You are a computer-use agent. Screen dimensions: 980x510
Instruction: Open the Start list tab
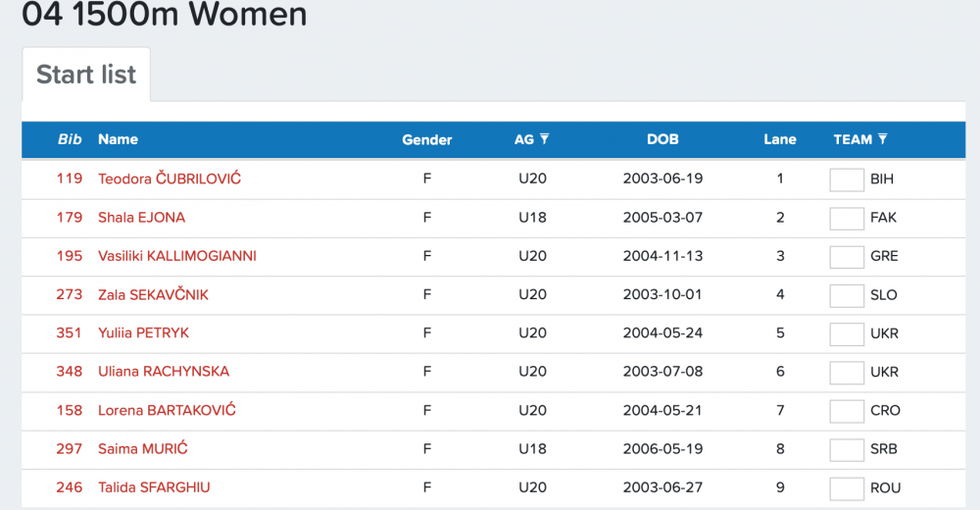(x=86, y=75)
